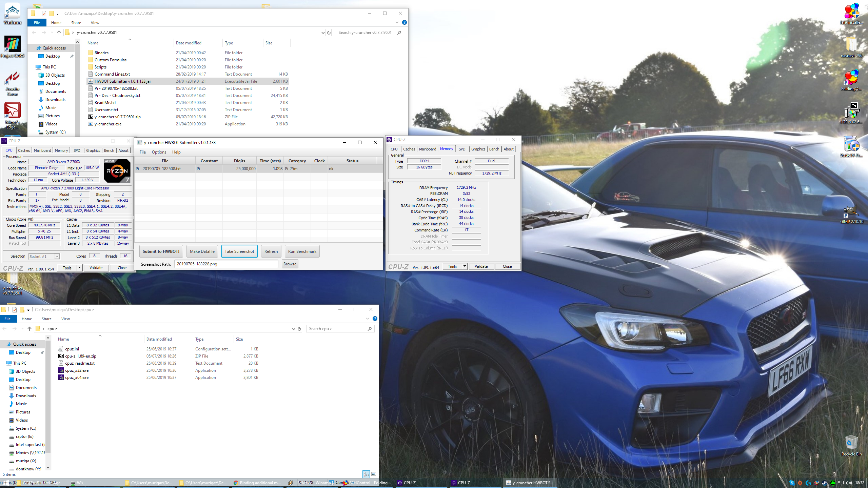Select the y-cruncher.exe application icon
Image resolution: width=868 pixels, height=488 pixels.
91,124
